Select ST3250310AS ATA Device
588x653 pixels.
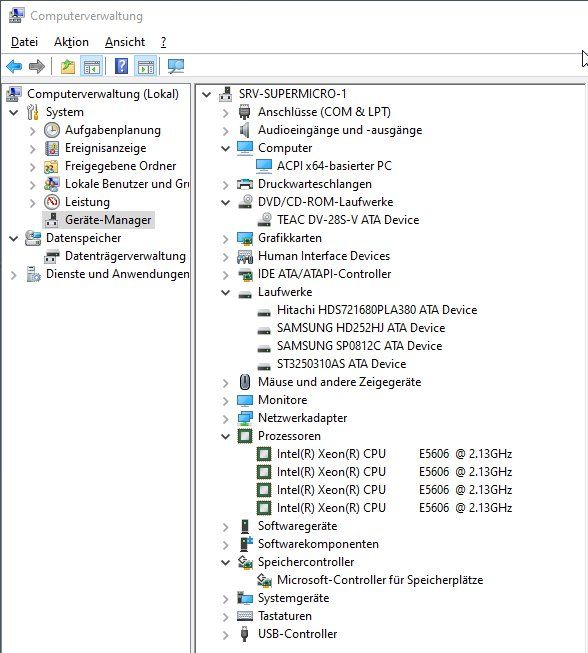coord(341,364)
